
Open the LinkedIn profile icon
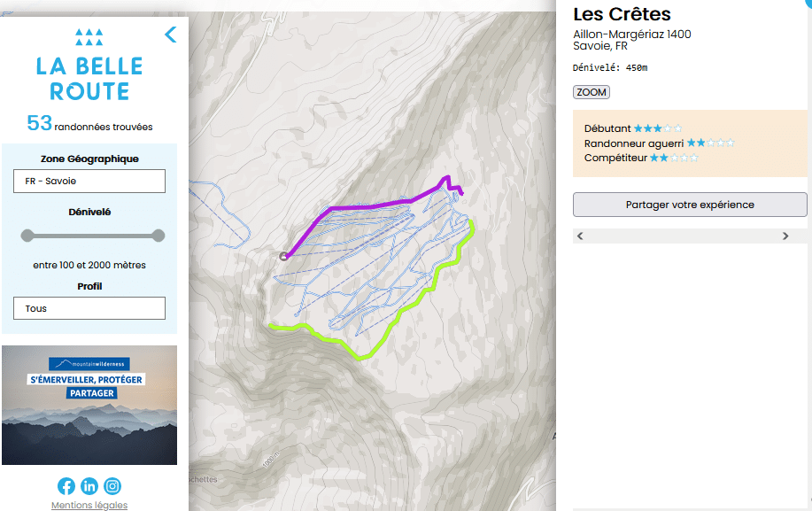tap(89, 486)
